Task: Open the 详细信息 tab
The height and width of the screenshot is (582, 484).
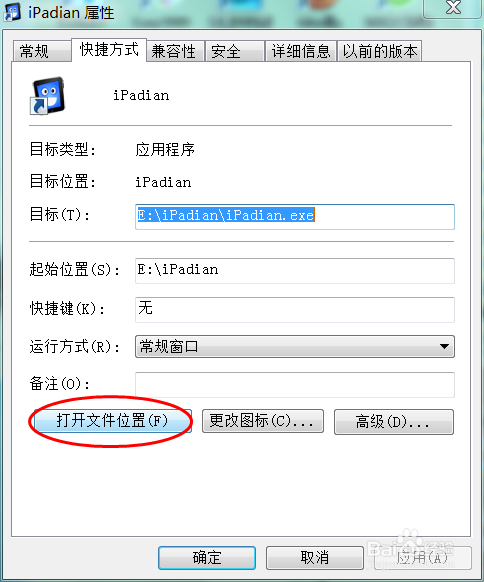Action: 301,51
